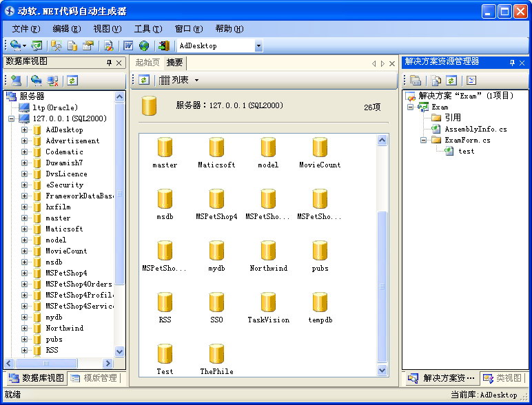Screen dimensions: 532x405
Task: Select the TaskVision database icon in summary
Action: (x=268, y=302)
